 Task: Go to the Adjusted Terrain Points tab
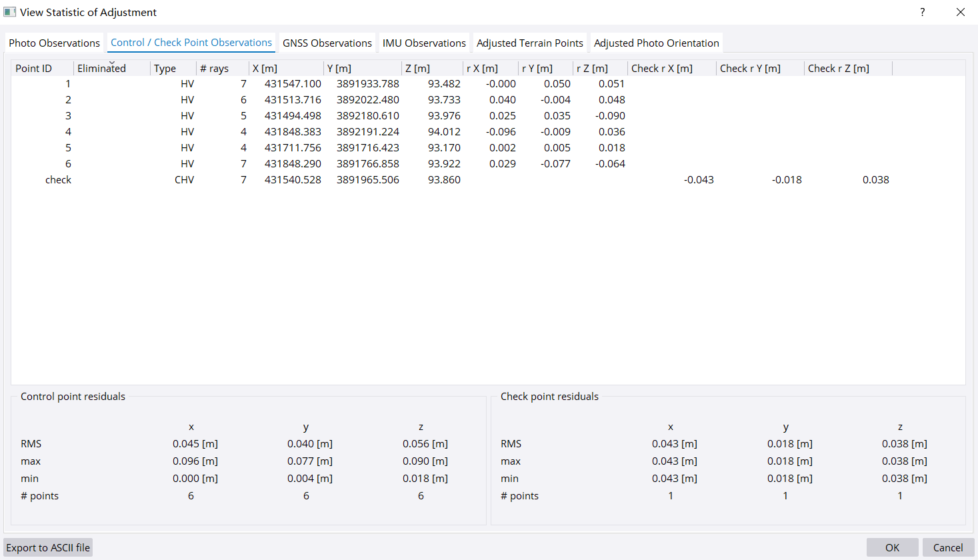(x=529, y=43)
